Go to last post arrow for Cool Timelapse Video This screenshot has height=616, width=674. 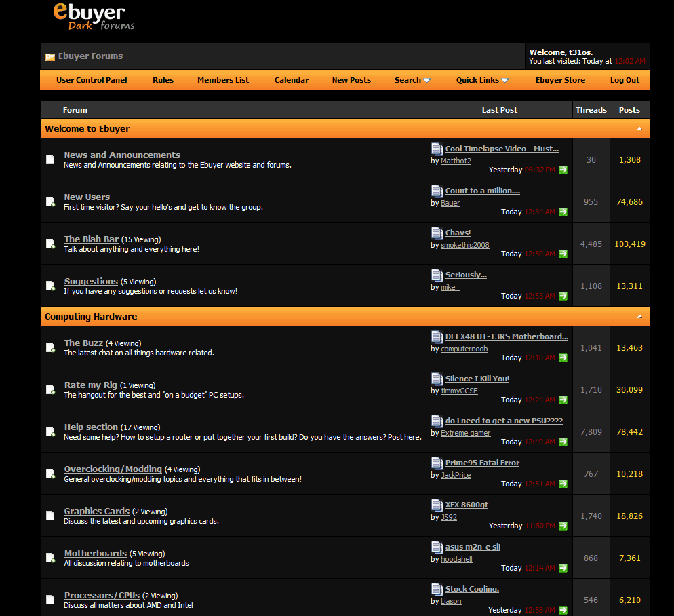[563, 170]
